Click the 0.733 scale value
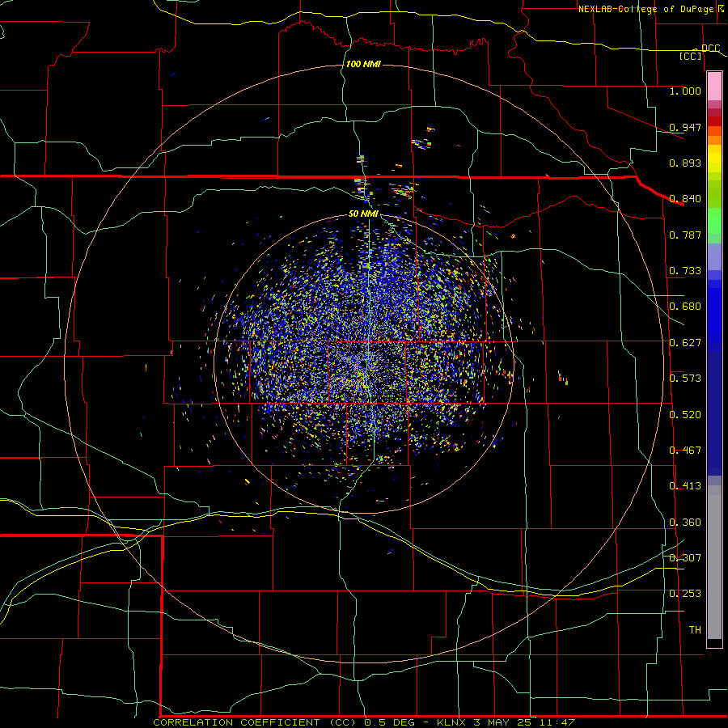 point(685,271)
